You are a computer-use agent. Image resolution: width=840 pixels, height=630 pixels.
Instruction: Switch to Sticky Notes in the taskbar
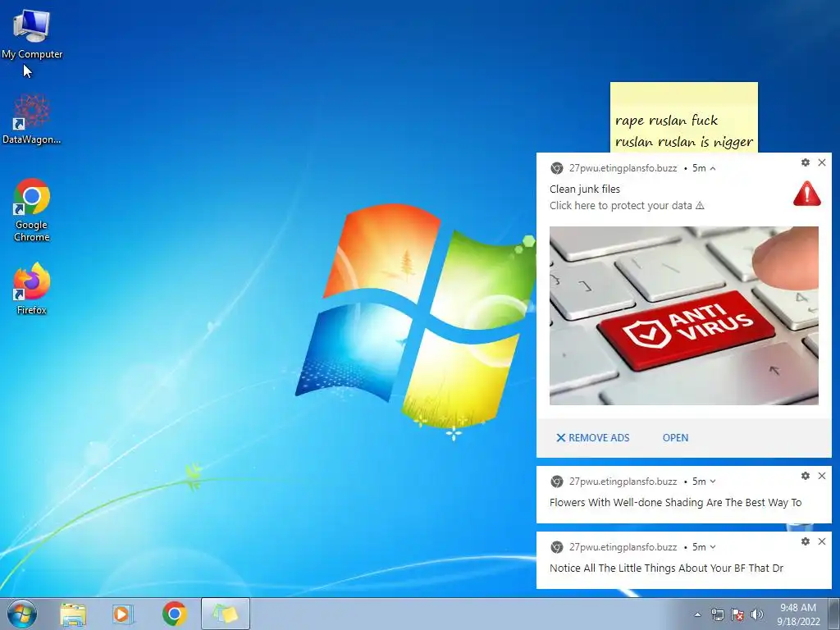(x=226, y=614)
